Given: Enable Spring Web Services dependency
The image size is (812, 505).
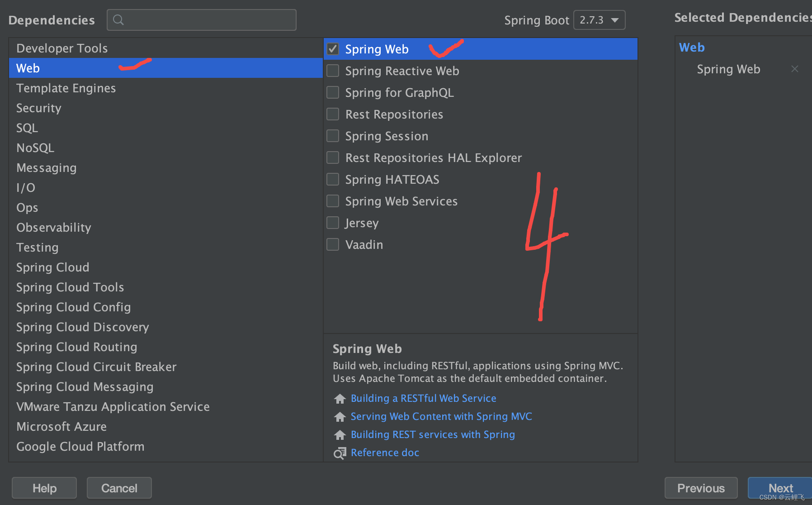Looking at the screenshot, I should (x=333, y=201).
